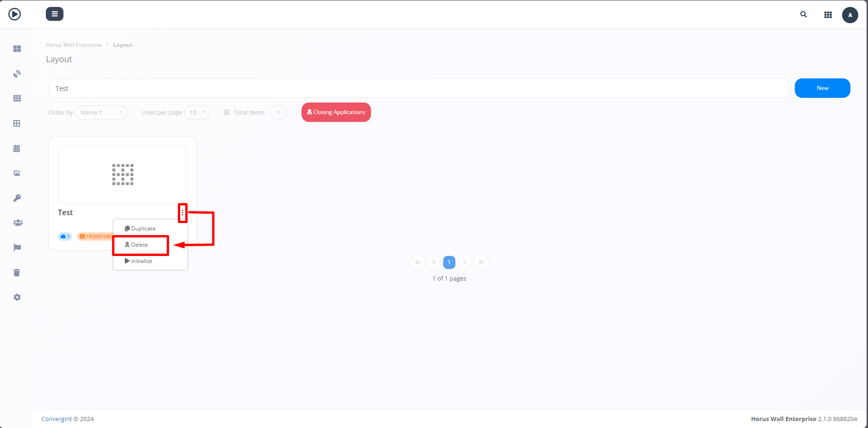868x428 pixels.
Task: Click the blue New button
Action: click(x=822, y=88)
